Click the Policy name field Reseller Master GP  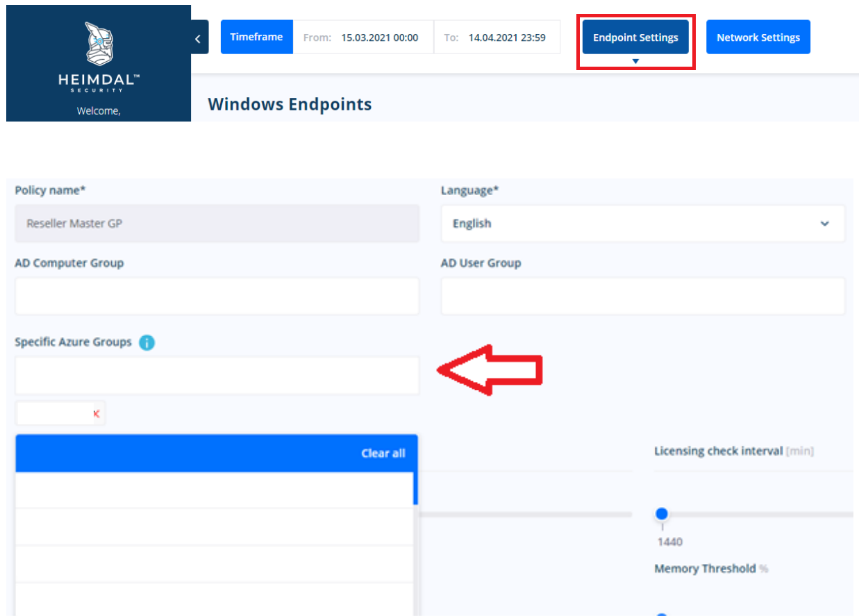coord(217,224)
